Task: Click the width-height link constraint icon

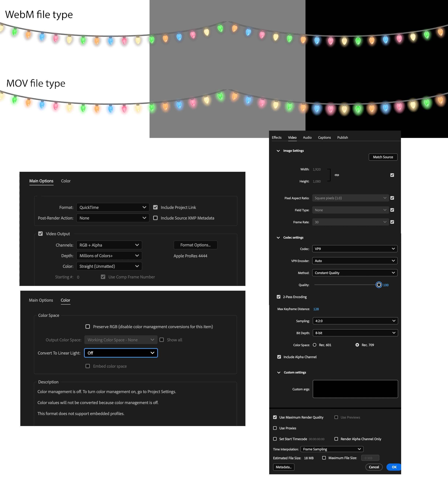Action: [x=337, y=175]
